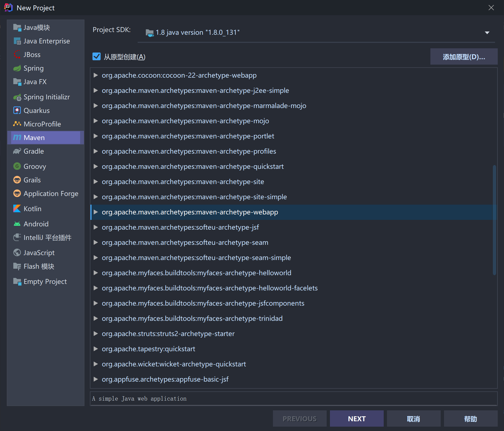
Task: Select Empty Project type
Action: [46, 281]
